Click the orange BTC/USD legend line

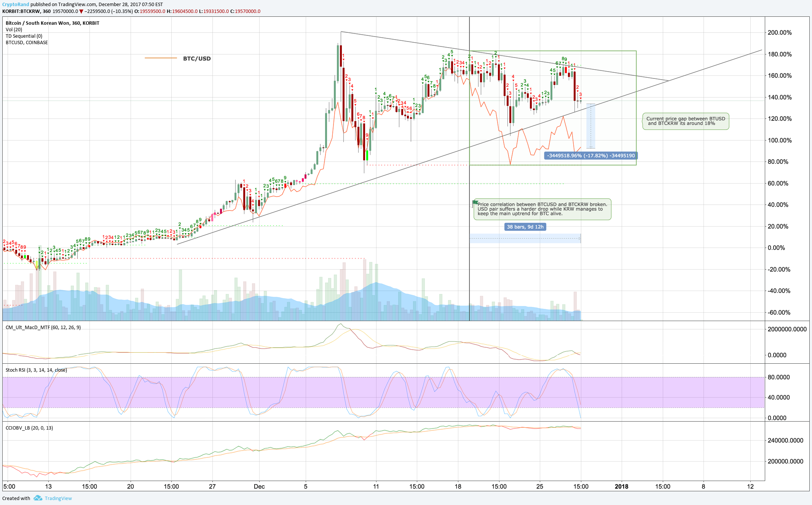[x=161, y=58]
